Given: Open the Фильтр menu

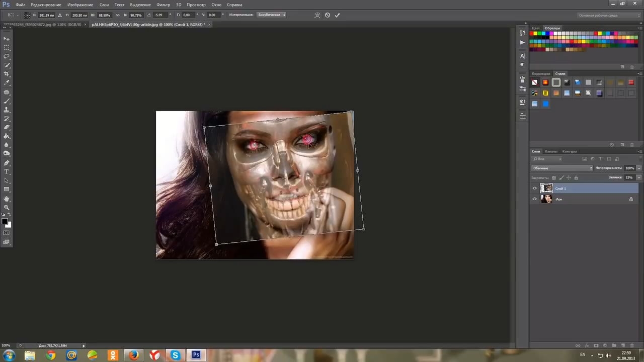Looking at the screenshot, I should point(163,5).
